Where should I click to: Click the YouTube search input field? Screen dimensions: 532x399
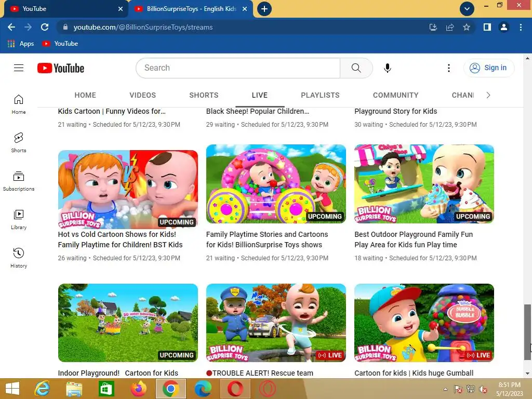[x=238, y=68]
